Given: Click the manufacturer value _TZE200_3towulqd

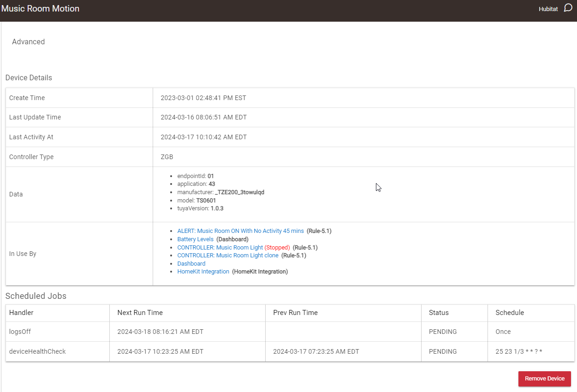Looking at the screenshot, I should (x=239, y=192).
